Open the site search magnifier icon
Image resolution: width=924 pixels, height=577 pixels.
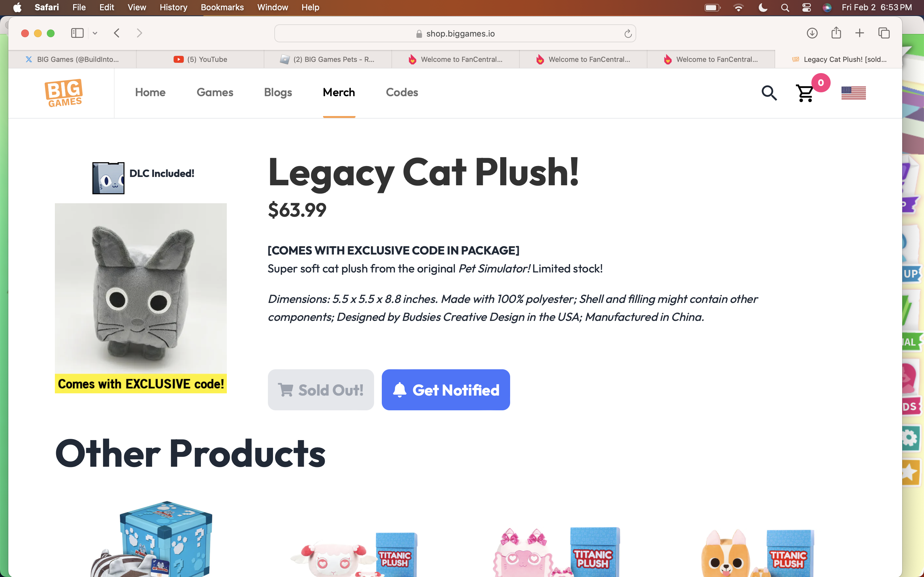click(769, 93)
